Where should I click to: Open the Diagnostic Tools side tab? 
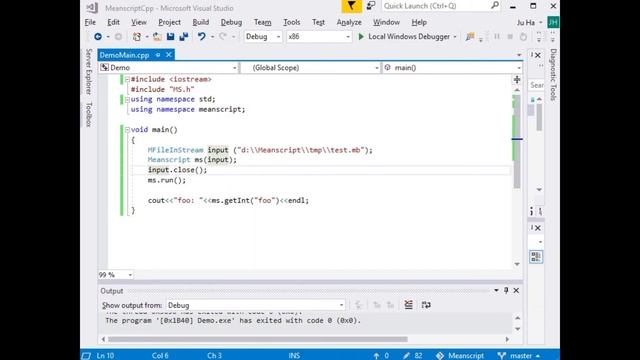click(x=553, y=75)
